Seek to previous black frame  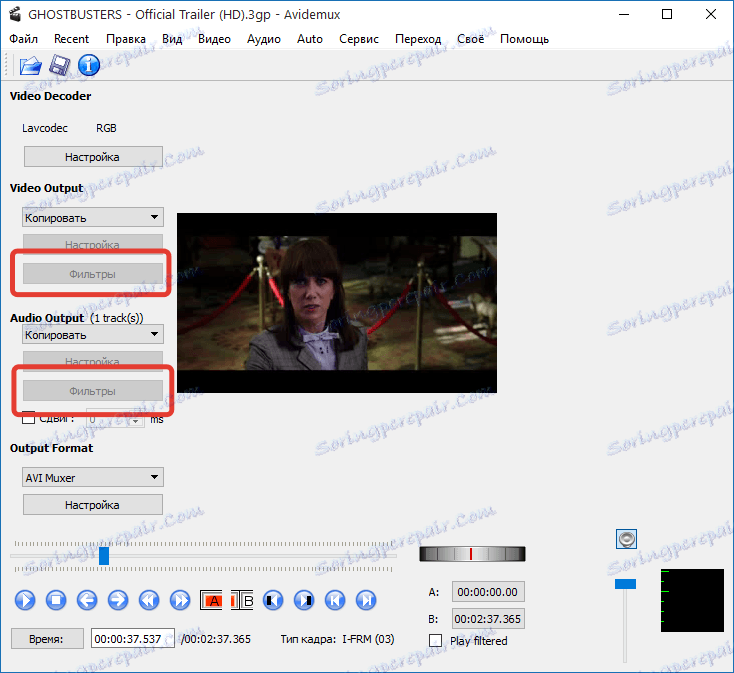pyautogui.click(x=273, y=600)
